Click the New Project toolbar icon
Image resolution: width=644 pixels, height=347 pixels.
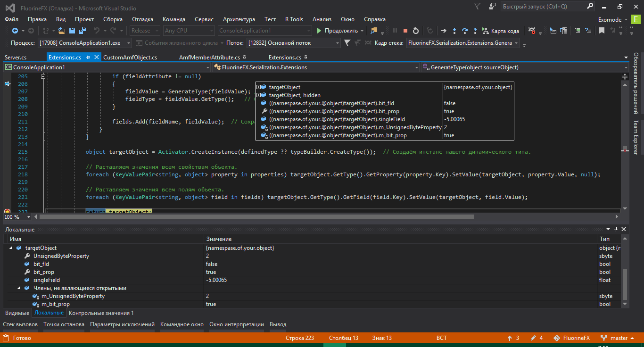[46, 31]
